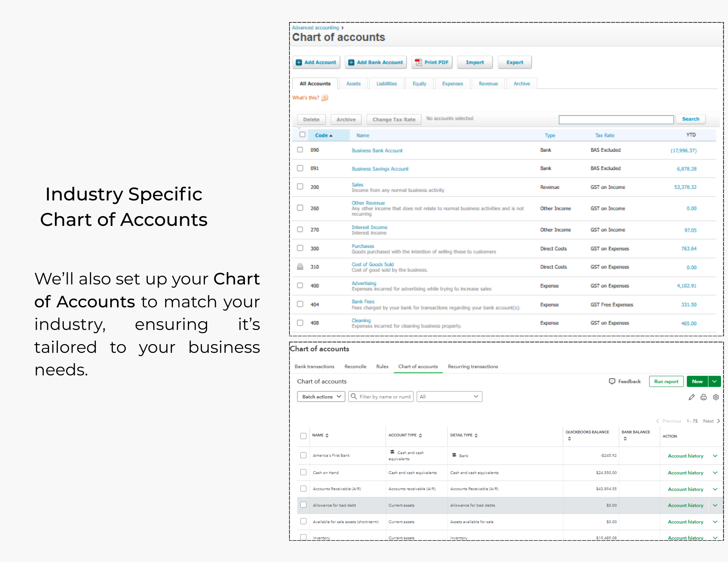The width and height of the screenshot is (728, 562).
Task: Click the plus icon on Add Account
Action: (299, 62)
